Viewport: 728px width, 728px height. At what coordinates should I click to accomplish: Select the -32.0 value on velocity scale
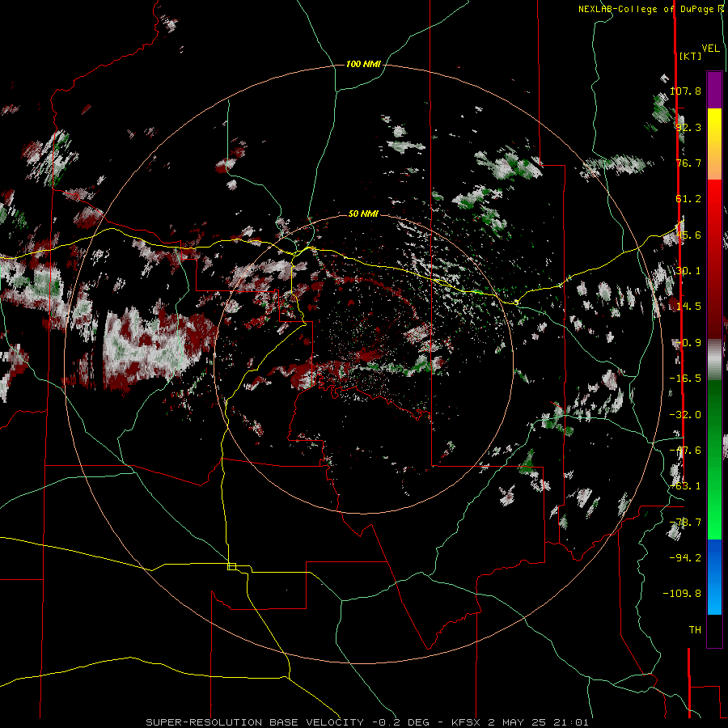(x=685, y=415)
